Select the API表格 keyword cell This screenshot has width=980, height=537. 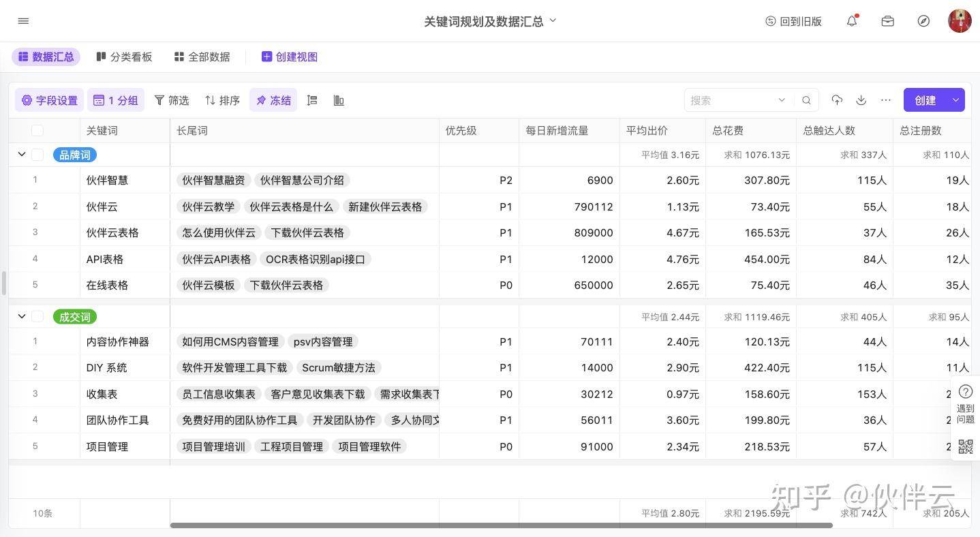(x=125, y=259)
